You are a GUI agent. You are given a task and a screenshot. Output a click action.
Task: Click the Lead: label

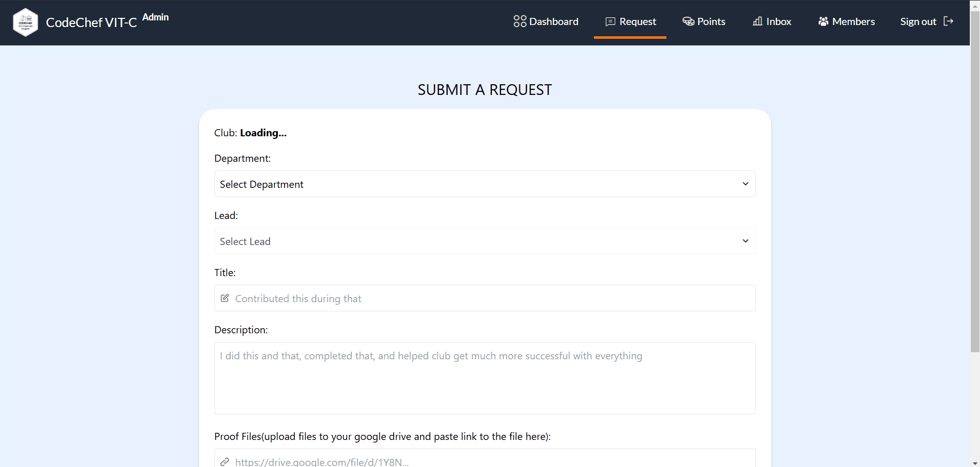(x=226, y=215)
